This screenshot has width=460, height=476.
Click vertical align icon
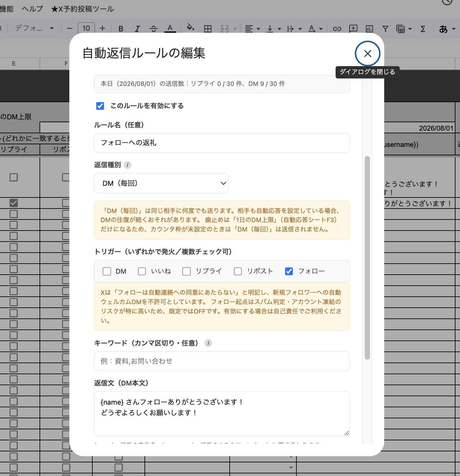[270, 29]
